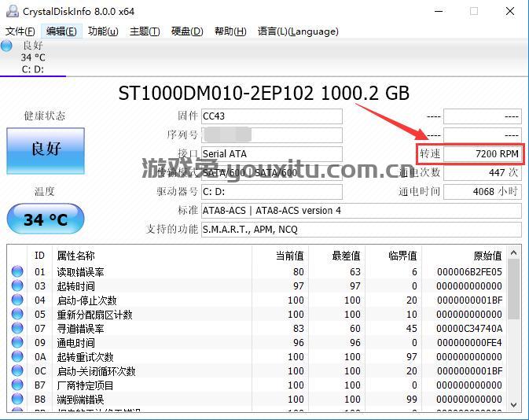Click the serial number field

click(x=272, y=135)
